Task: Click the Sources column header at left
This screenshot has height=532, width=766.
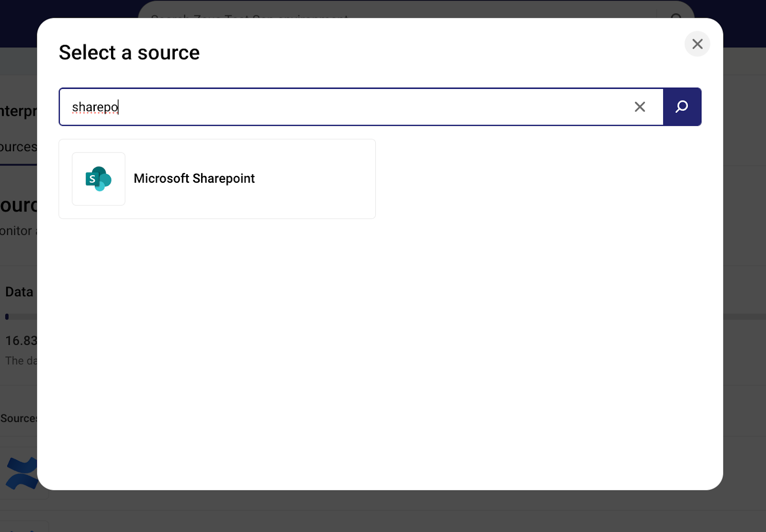Action: pos(18,418)
